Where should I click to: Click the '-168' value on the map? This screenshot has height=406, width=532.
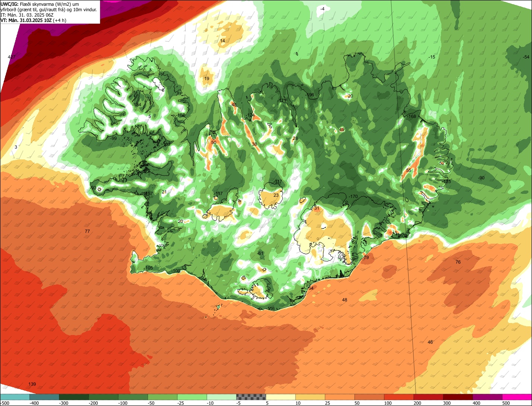pyautogui.click(x=411, y=117)
